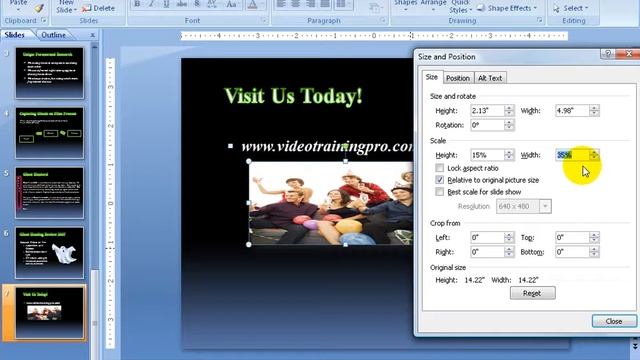Click the Visit Us Today! slide title
The image size is (640, 360).
(x=293, y=96)
